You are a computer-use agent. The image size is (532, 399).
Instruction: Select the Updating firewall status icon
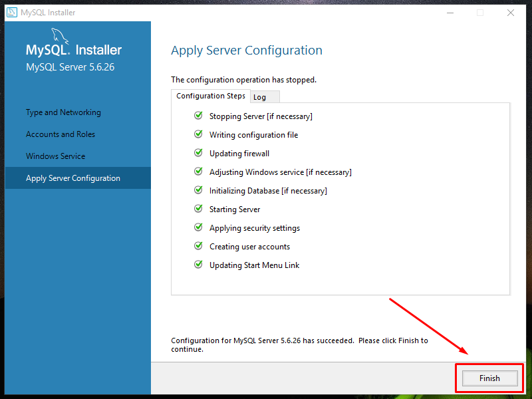point(198,153)
